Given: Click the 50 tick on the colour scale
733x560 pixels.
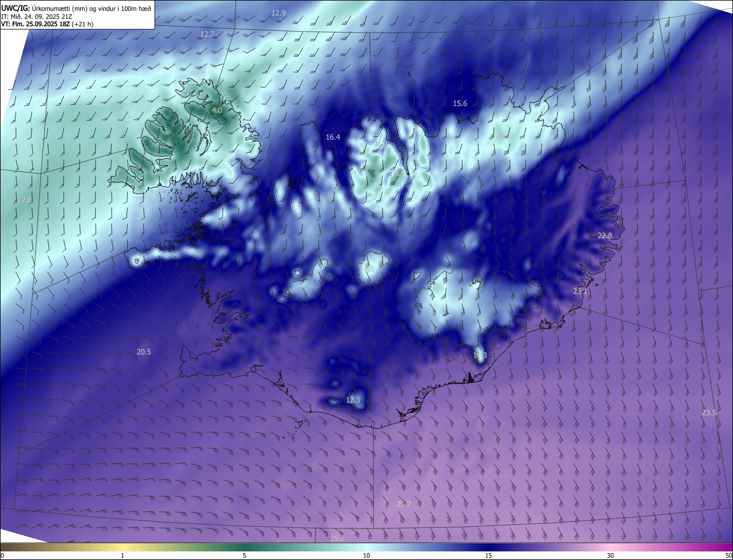Looking at the screenshot, I should click(x=728, y=555).
